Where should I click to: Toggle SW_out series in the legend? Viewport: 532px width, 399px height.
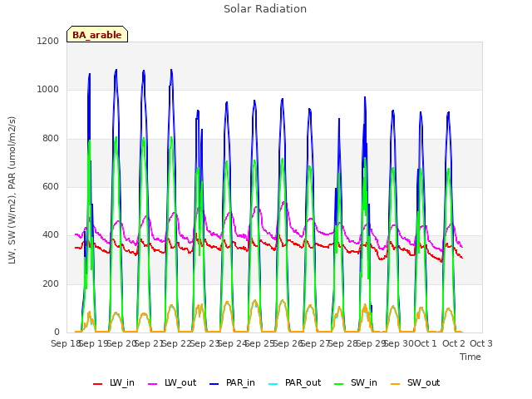pos(416,383)
